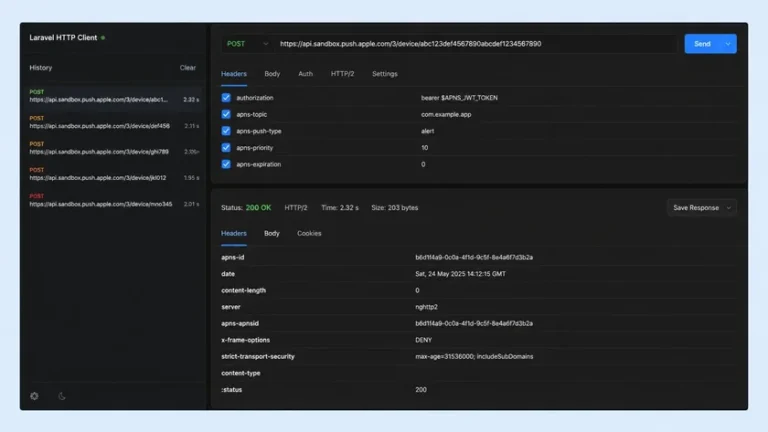Open history entry for device/def456
Viewport: 768px width, 432px height.
pos(114,122)
